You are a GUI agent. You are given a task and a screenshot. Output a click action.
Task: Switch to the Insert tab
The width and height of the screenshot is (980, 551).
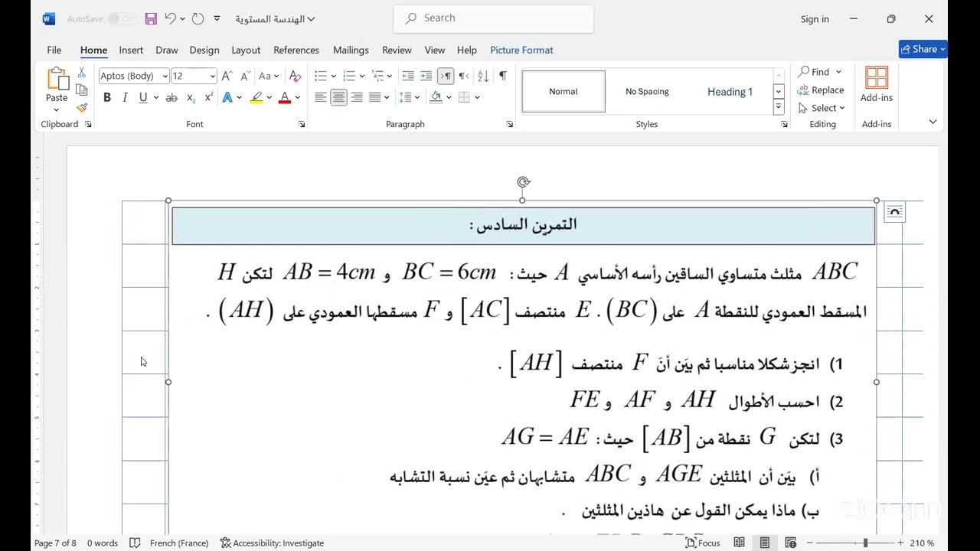click(131, 50)
